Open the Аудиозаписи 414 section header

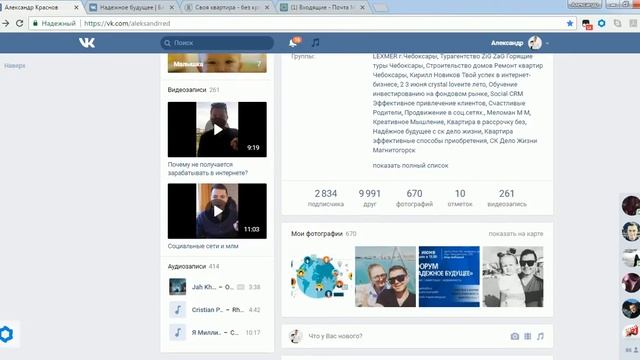(x=193, y=267)
